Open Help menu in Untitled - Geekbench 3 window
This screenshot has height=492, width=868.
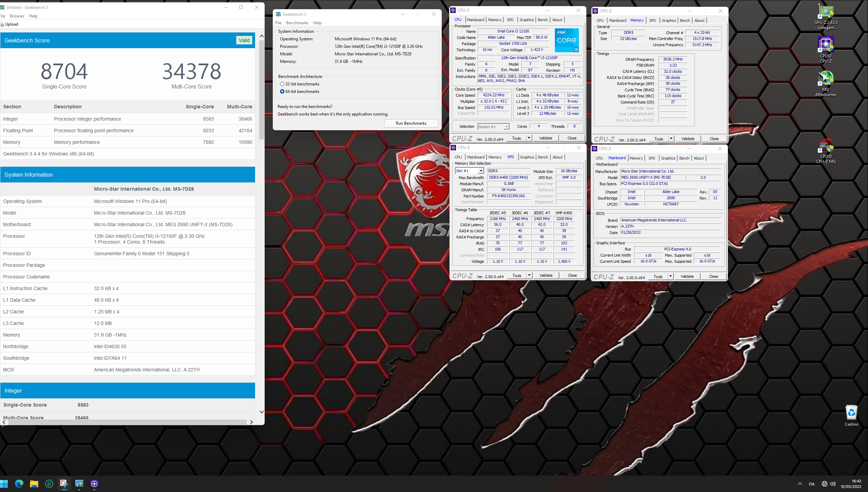[x=33, y=16]
